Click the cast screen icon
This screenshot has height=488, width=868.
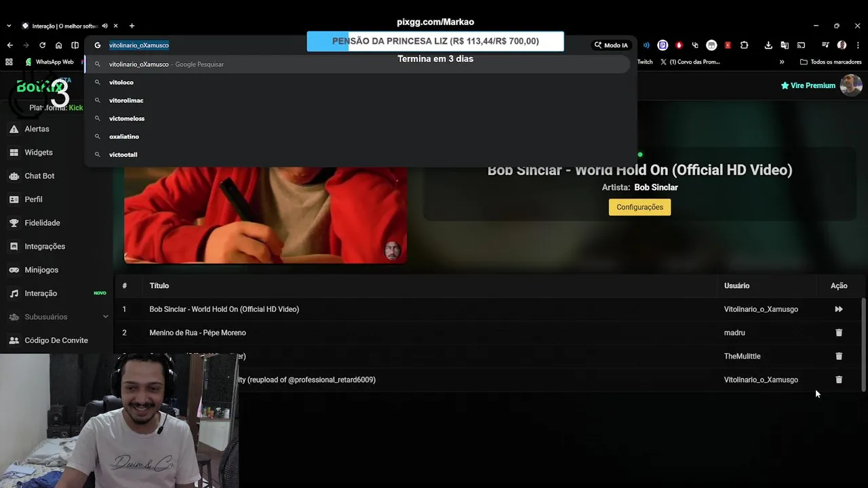(x=801, y=45)
